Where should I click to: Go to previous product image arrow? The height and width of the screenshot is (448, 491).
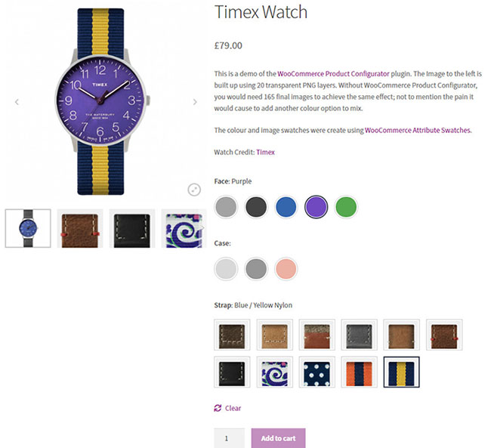click(x=17, y=102)
